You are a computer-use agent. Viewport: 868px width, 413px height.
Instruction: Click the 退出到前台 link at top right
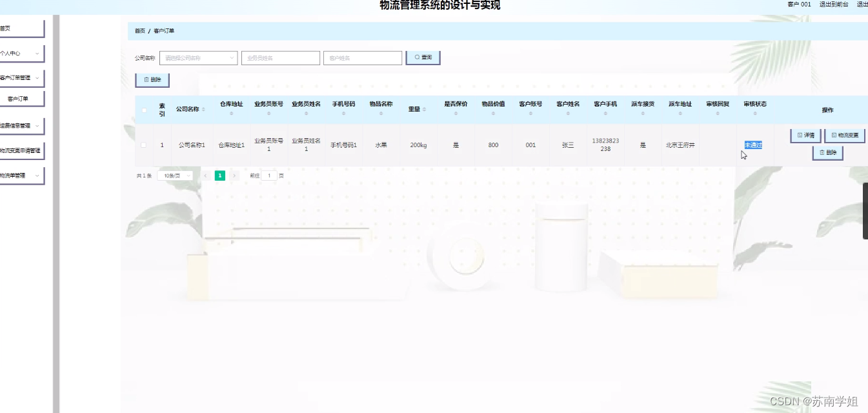(833, 4)
